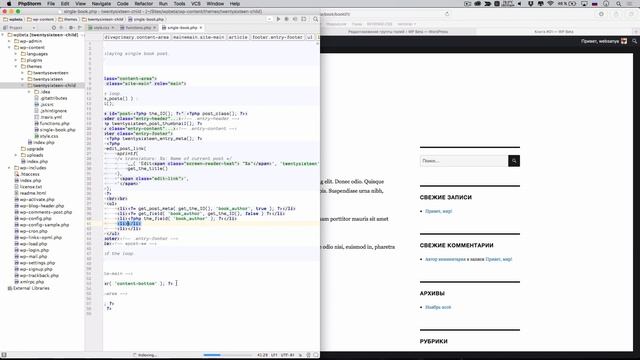Close the single-book.php editor tab

(201, 28)
